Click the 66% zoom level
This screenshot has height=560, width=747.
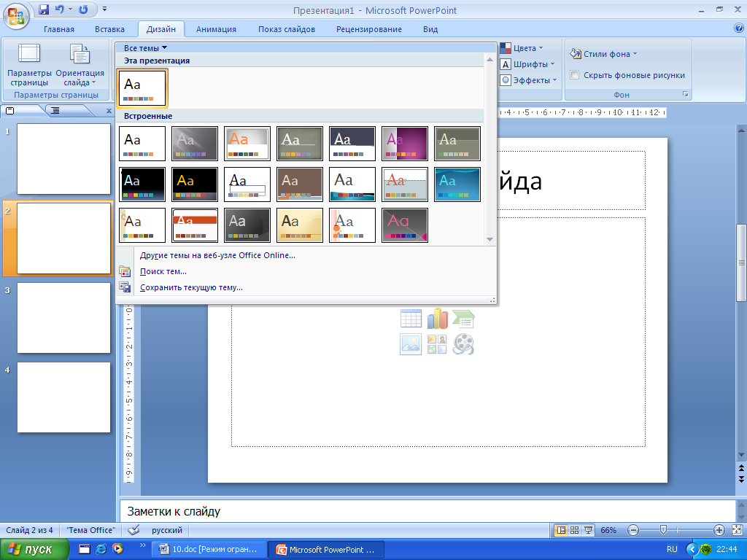pos(608,530)
